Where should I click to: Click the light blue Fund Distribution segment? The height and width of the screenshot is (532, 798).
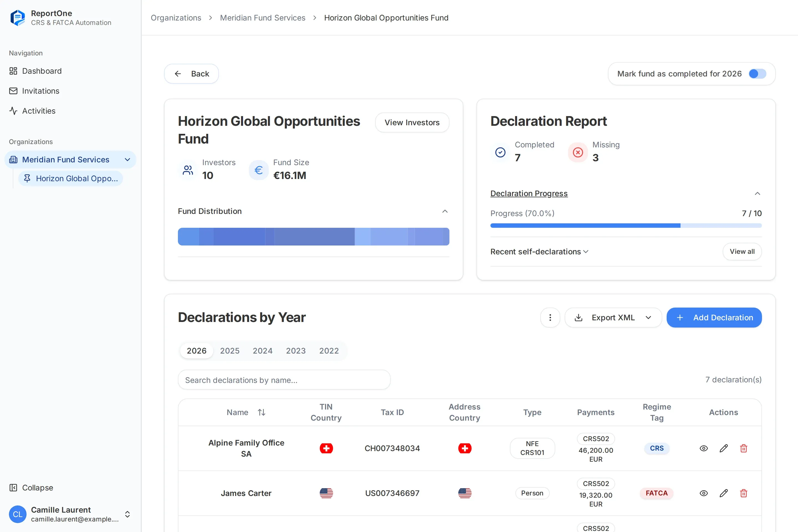tap(362, 236)
